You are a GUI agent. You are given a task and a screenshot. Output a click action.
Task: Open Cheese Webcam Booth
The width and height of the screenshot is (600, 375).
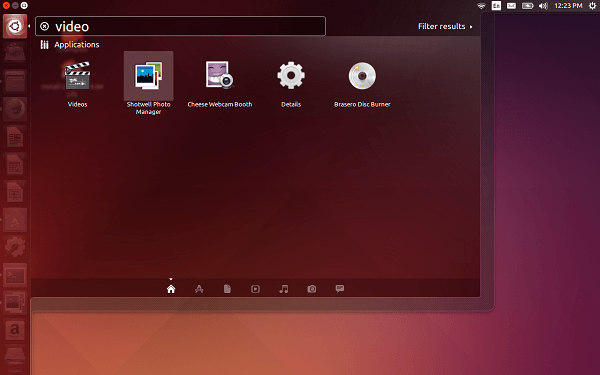[220, 76]
